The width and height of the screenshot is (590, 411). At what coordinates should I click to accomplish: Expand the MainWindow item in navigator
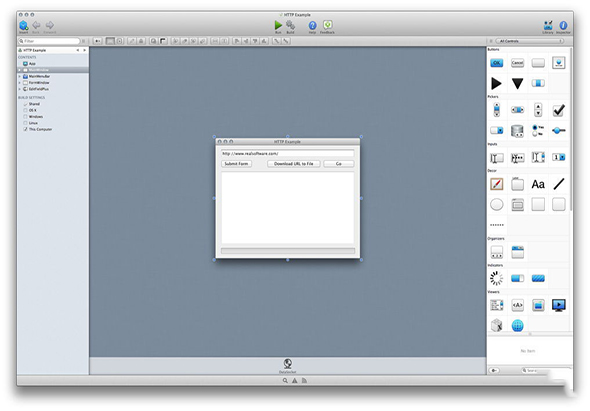coord(20,70)
